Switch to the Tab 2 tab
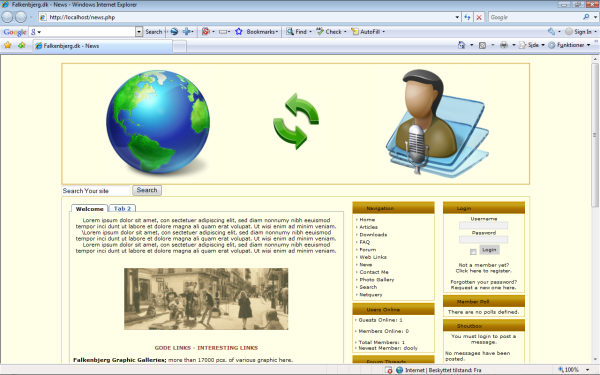Screen dimensions: 600x375 tap(122, 209)
